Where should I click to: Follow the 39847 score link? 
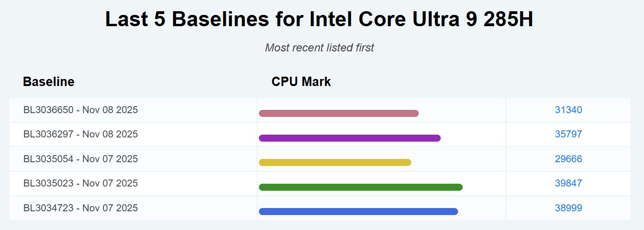pos(568,183)
